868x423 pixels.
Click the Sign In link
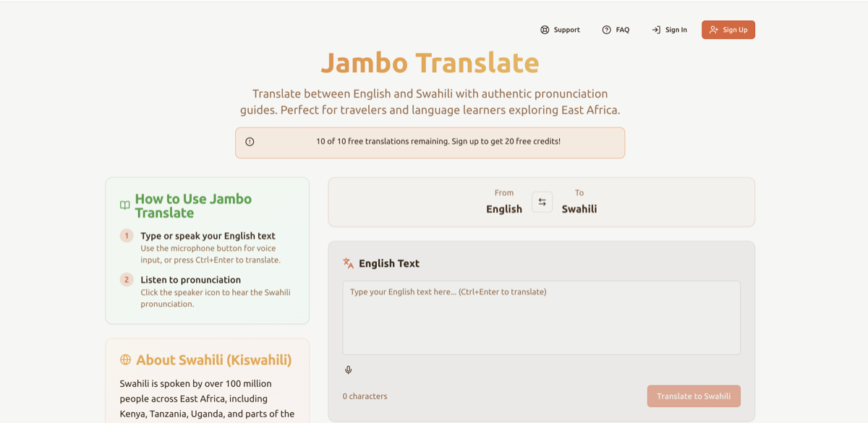pyautogui.click(x=669, y=30)
